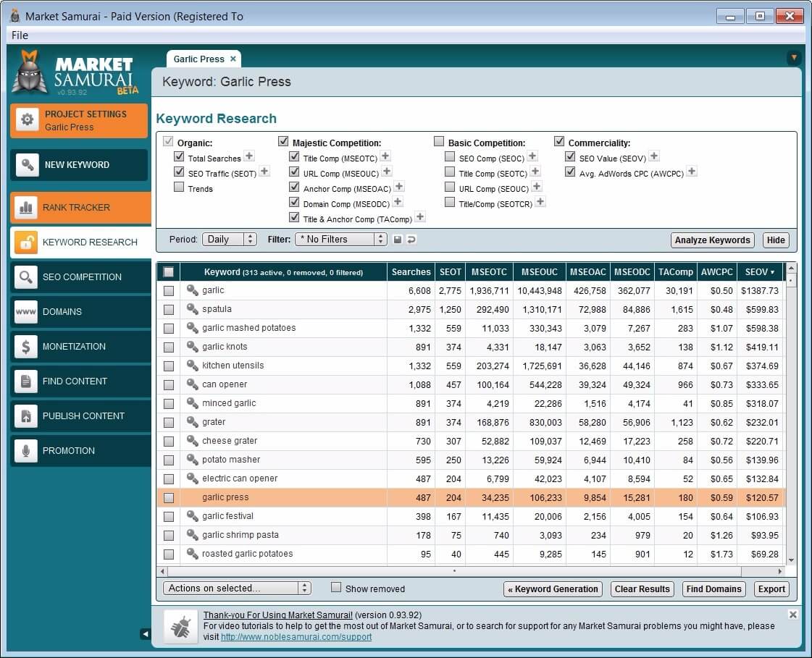Open Project Settings gear icon
The height and width of the screenshot is (658, 812).
point(27,119)
